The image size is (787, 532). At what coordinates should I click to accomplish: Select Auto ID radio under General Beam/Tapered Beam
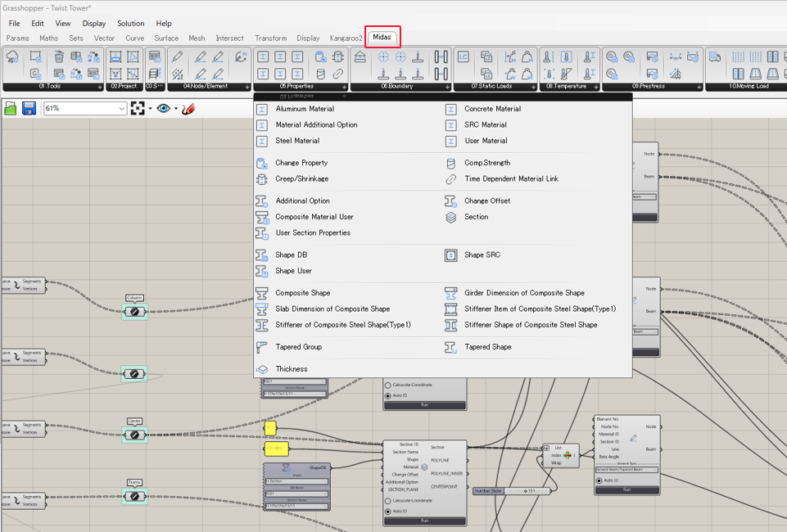(x=599, y=480)
